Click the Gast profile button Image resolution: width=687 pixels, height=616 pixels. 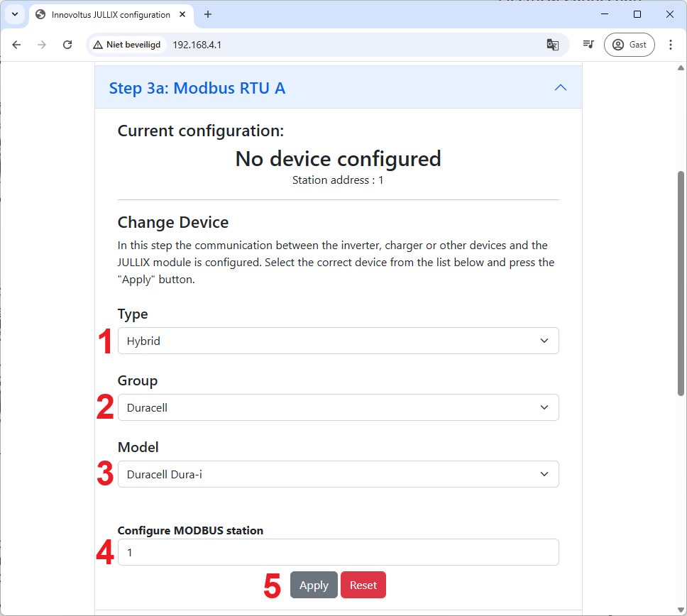pyautogui.click(x=629, y=45)
